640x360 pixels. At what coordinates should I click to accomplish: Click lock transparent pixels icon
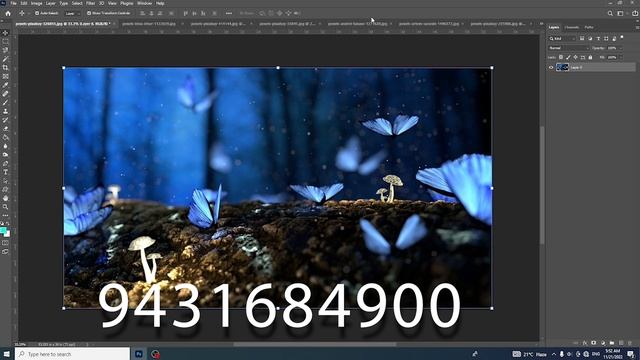pos(561,58)
